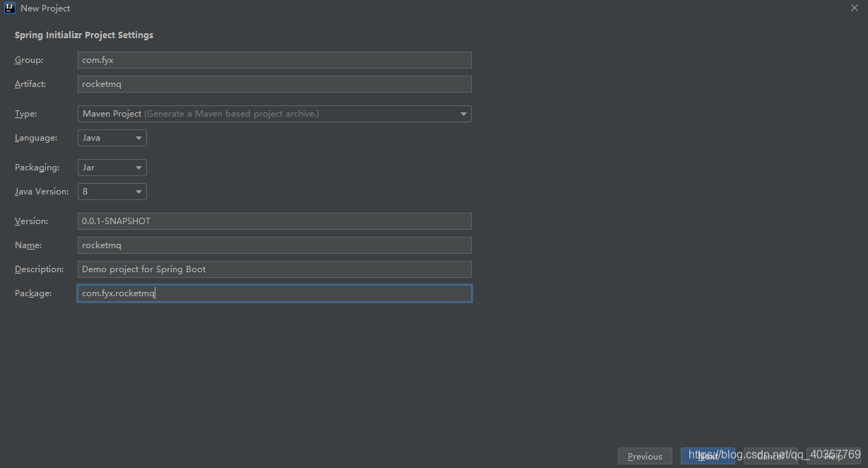Edit the Artifact field showing rocketmq

(274, 84)
